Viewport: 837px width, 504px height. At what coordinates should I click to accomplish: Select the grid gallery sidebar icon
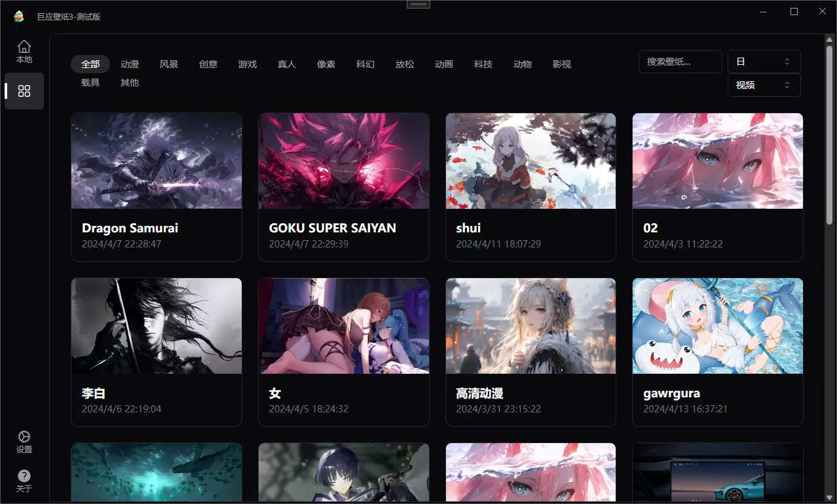coord(24,91)
